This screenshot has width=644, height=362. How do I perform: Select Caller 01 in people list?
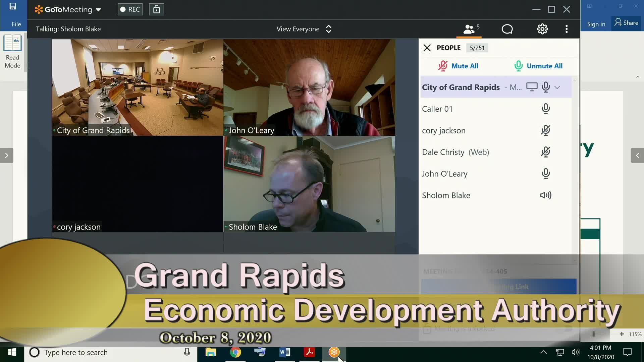(x=496, y=109)
